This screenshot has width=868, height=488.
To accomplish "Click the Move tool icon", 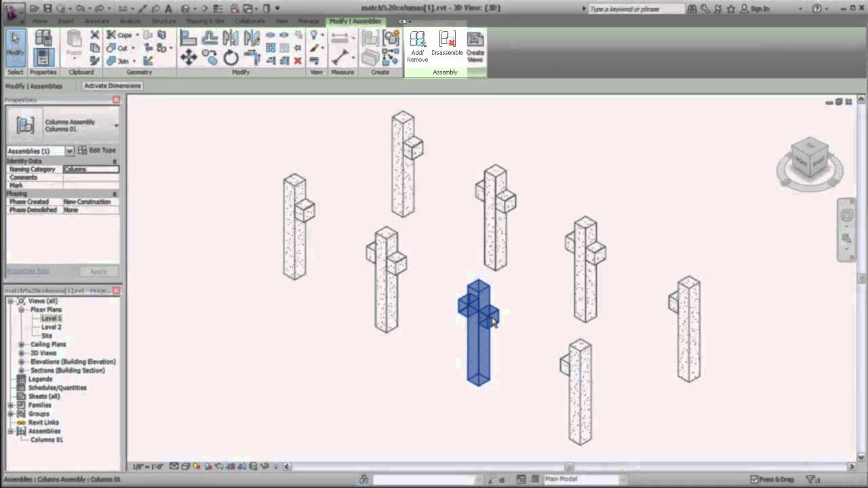I will (x=189, y=58).
